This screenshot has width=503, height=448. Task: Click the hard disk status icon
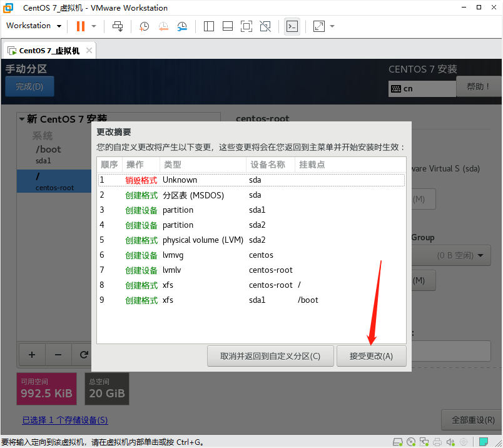click(398, 442)
